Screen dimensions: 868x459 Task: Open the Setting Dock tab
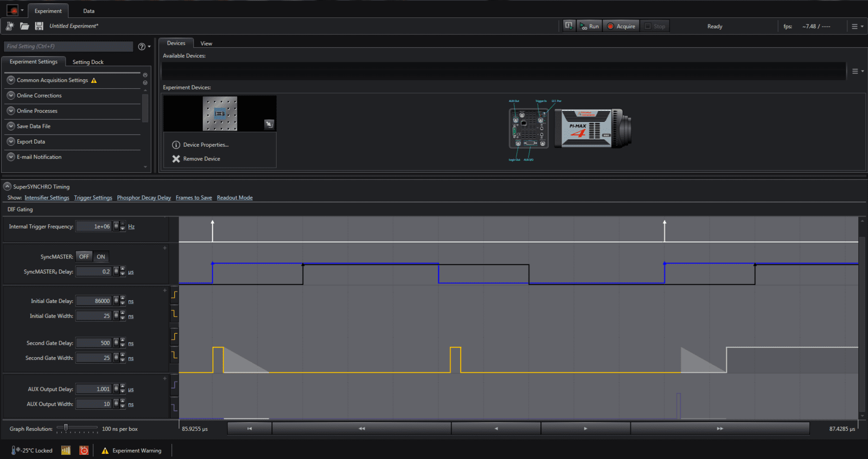click(88, 62)
